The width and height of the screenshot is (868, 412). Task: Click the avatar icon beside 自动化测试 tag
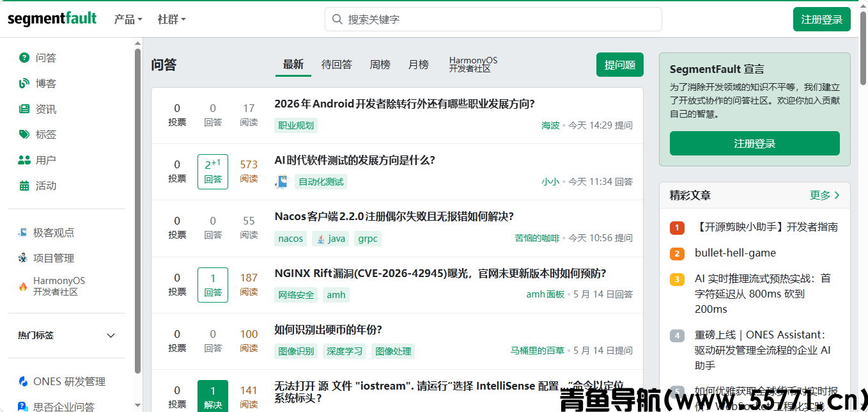[x=281, y=182]
